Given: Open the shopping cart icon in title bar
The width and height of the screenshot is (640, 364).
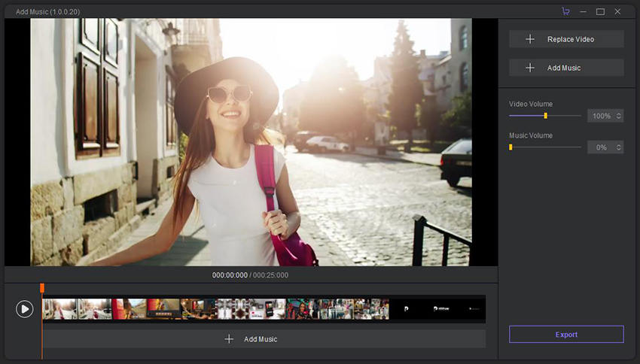Looking at the screenshot, I should [x=565, y=11].
